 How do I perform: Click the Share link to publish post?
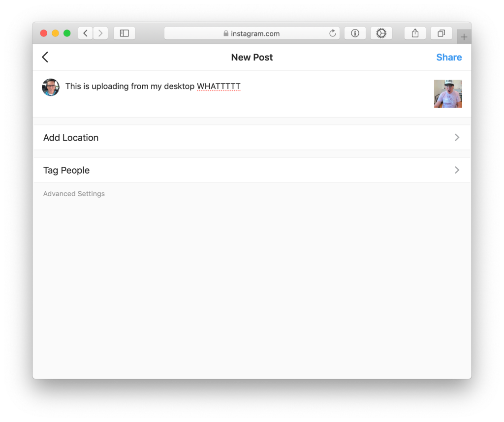pos(449,57)
